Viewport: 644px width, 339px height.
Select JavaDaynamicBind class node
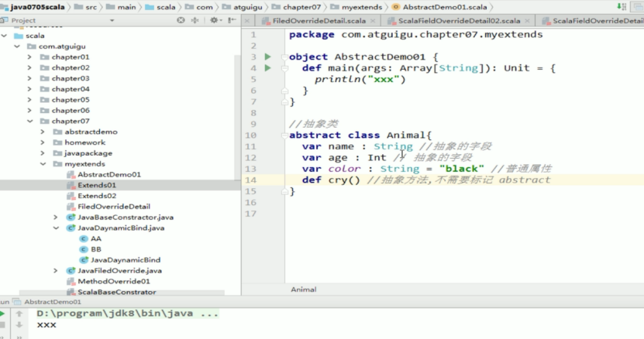(x=126, y=260)
